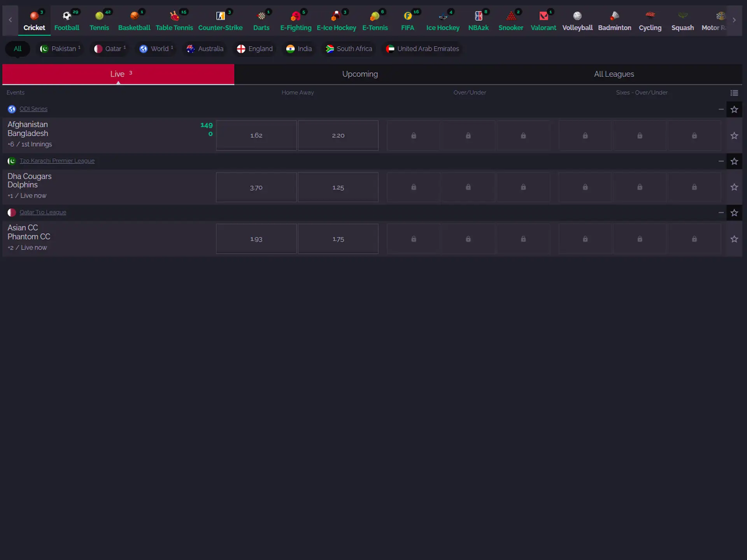Open All Leagues view

614,74
